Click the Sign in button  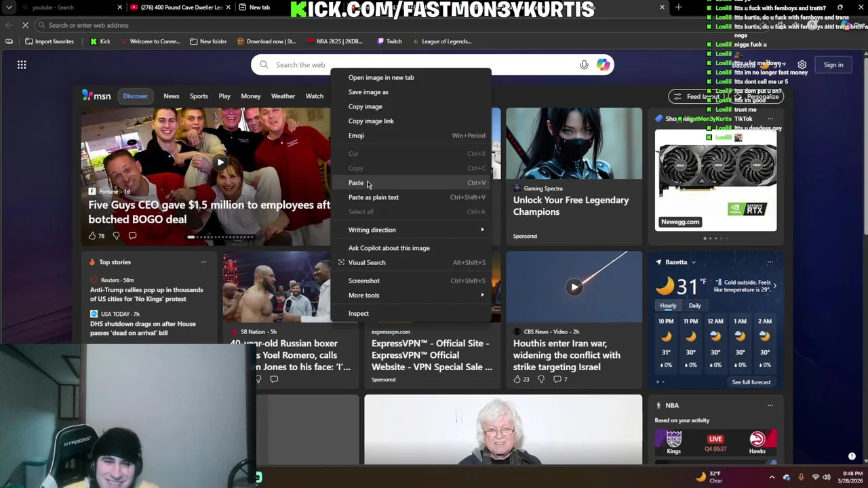(x=833, y=64)
